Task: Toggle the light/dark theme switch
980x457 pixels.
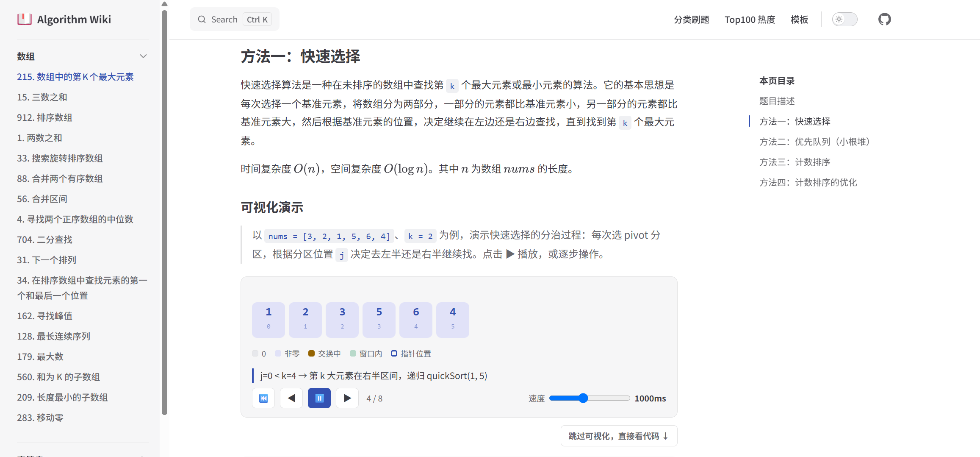Action: pyautogui.click(x=844, y=19)
